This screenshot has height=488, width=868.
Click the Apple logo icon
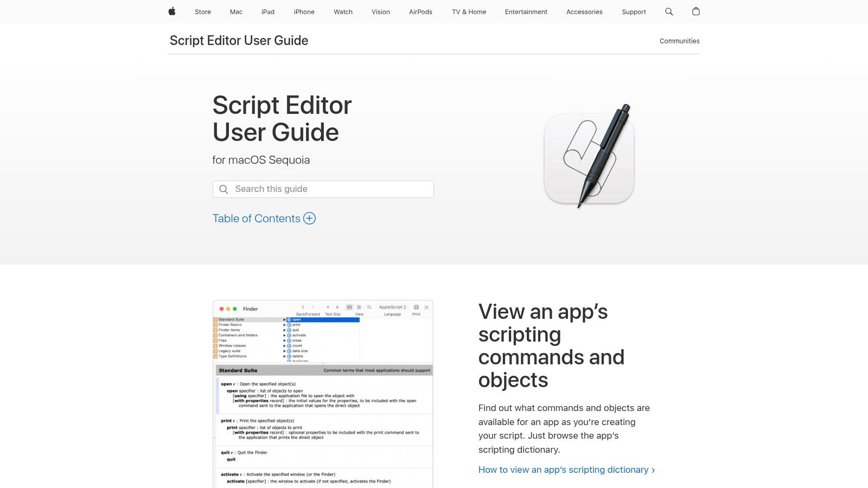coord(172,11)
